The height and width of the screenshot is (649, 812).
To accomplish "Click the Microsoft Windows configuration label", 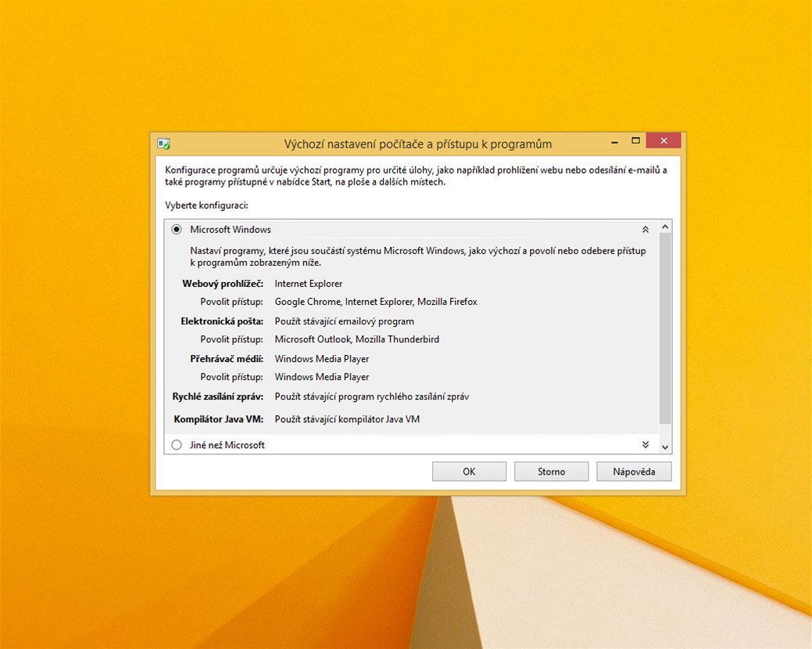I will [231, 229].
